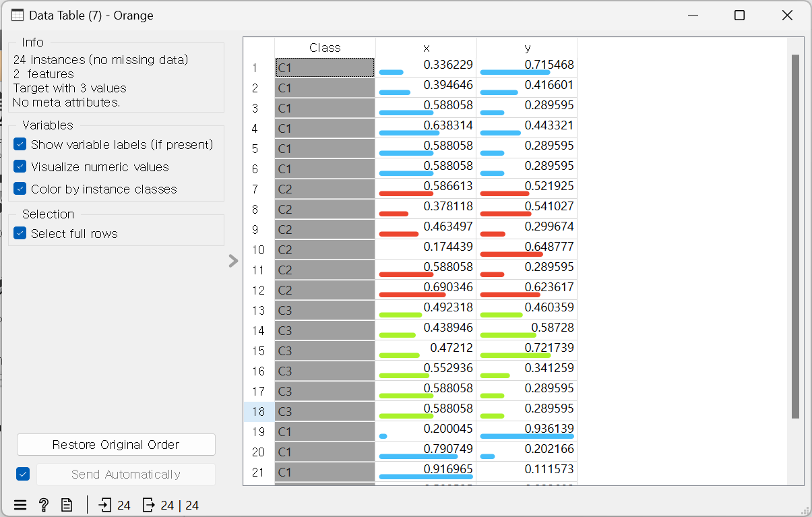Image resolution: width=812 pixels, height=517 pixels.
Task: Collapse the left control panel arrow
Action: click(x=233, y=261)
